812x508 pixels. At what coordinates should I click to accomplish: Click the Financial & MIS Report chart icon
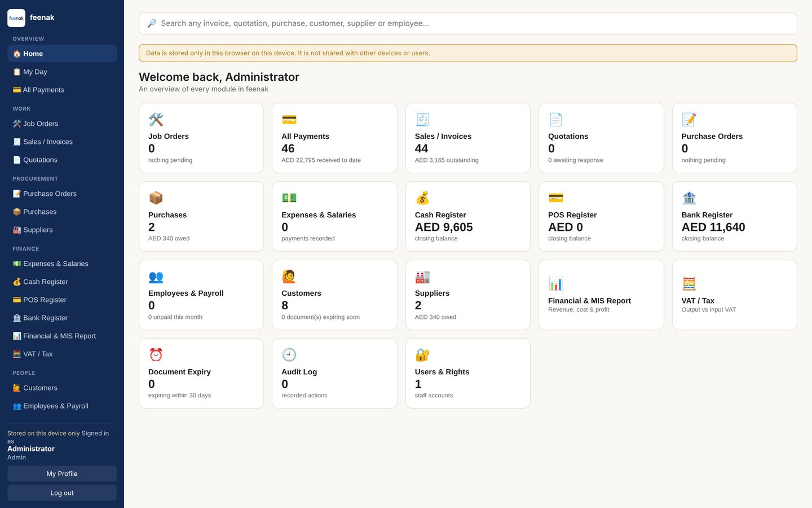pos(555,284)
